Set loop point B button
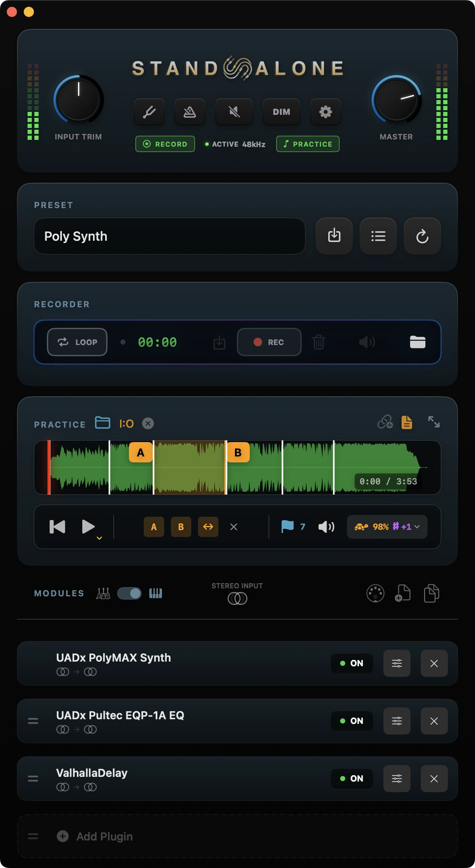 (x=181, y=527)
